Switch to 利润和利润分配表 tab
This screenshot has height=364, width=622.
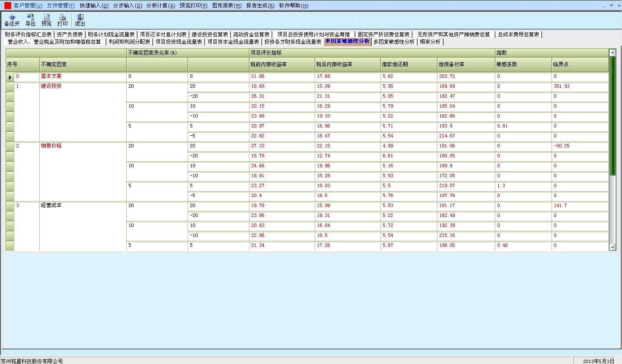click(x=129, y=42)
